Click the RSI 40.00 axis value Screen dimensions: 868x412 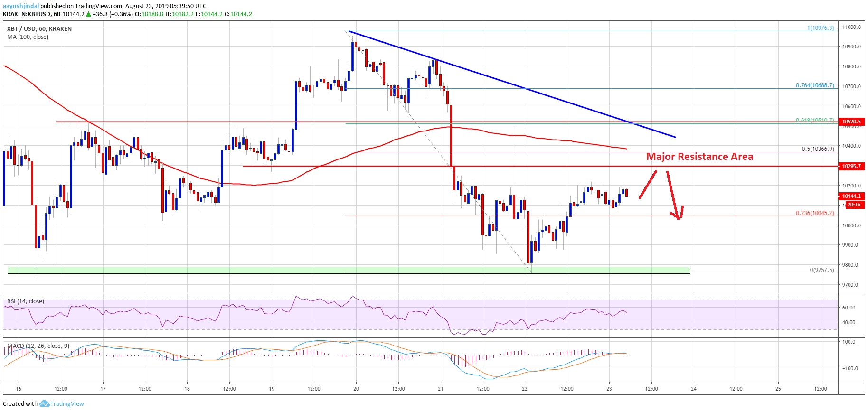point(849,322)
